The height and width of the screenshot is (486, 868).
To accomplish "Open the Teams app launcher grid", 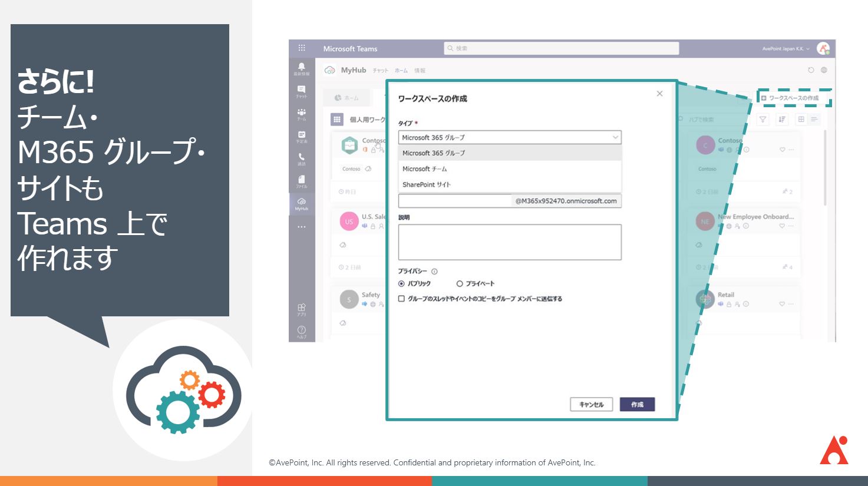I will (302, 48).
